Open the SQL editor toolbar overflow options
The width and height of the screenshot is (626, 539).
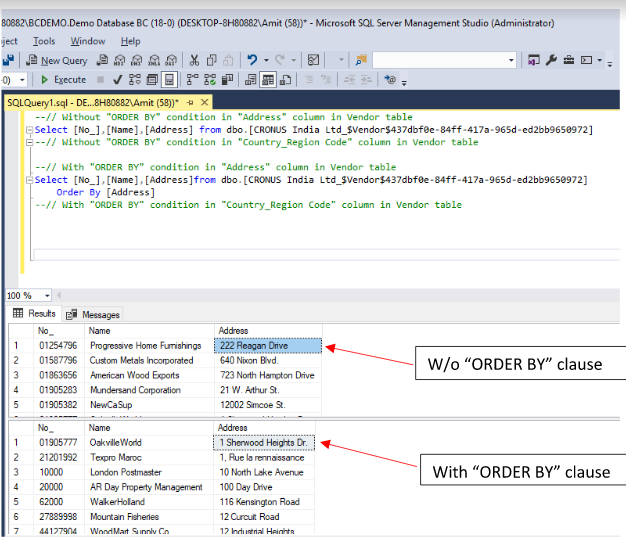pyautogui.click(x=404, y=83)
